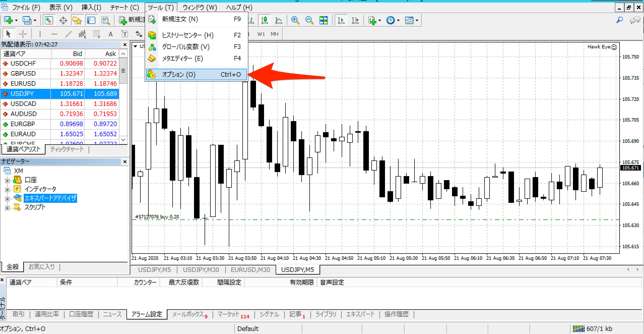This screenshot has height=334, width=644.
Task: Select the crosshair tool
Action: pos(23,34)
